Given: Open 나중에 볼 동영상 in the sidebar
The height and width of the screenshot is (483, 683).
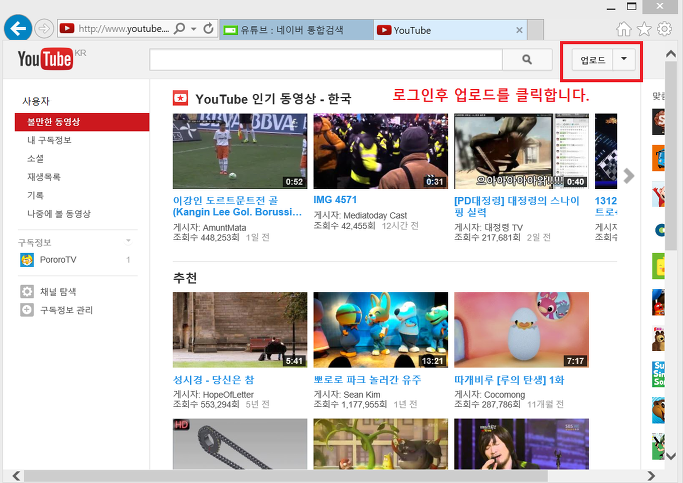Looking at the screenshot, I should [59, 214].
